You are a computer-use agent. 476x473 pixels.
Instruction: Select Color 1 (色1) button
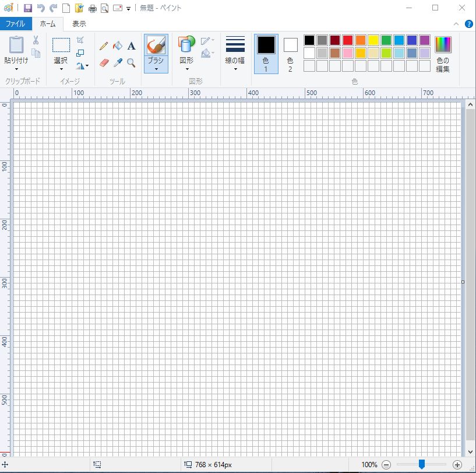click(266, 54)
